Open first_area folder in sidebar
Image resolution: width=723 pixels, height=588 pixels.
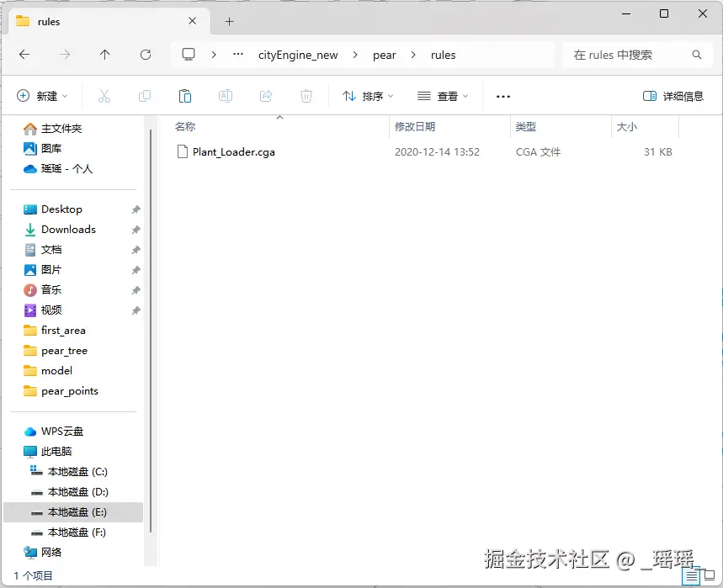coord(54,331)
